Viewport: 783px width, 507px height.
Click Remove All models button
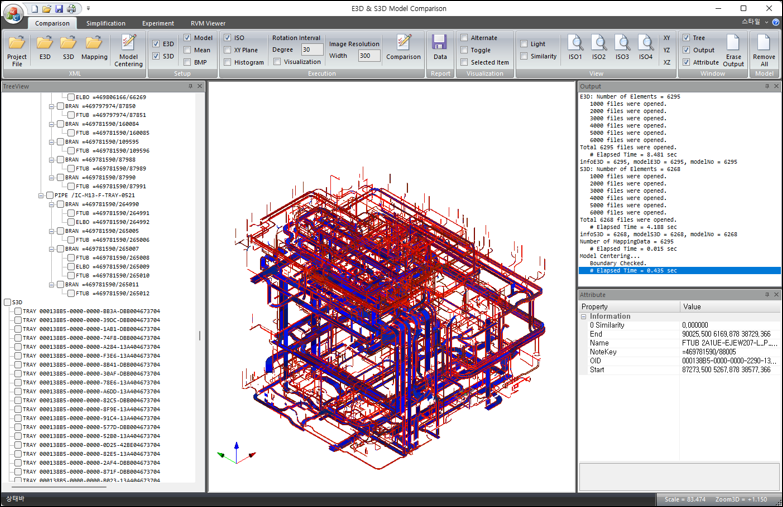point(764,47)
